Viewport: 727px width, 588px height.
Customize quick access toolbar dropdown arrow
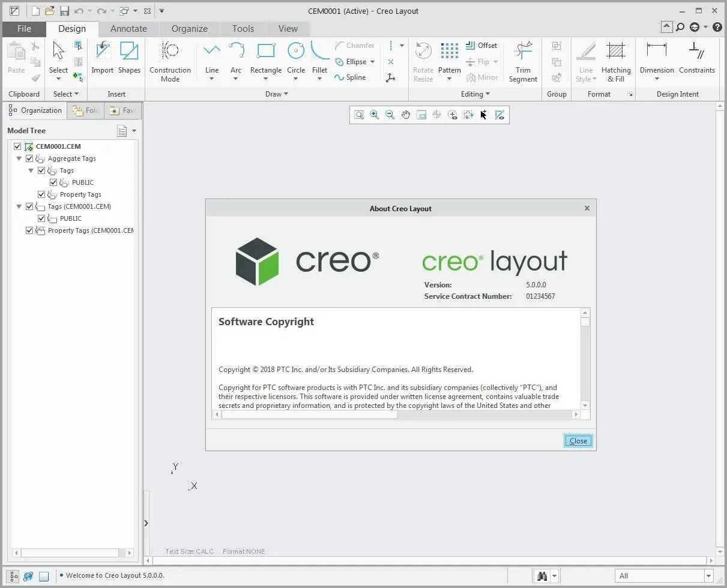pyautogui.click(x=161, y=11)
